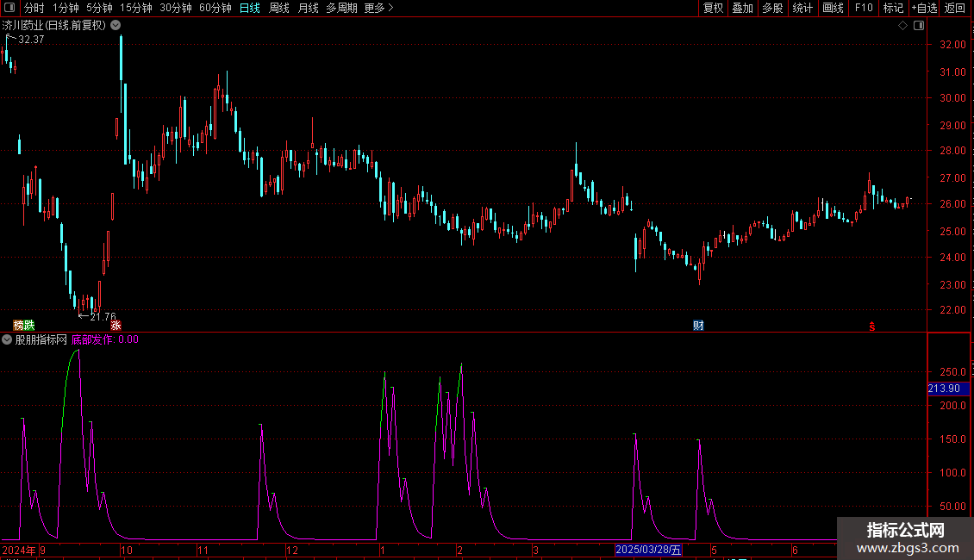Open the 统计 statistics tool
The height and width of the screenshot is (560, 974).
click(802, 8)
